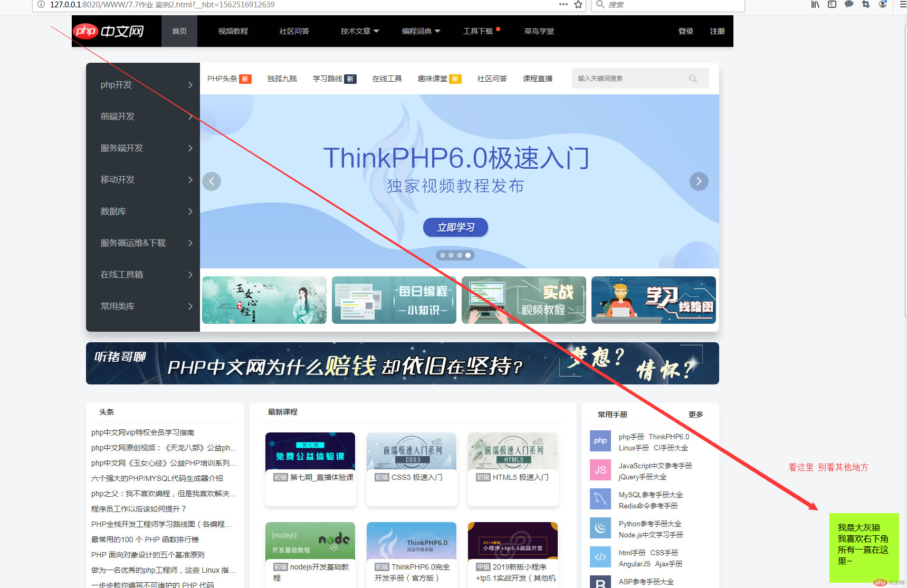Open 最常用的100 个 PHP 函数排行榜 headline

pyautogui.click(x=145, y=539)
